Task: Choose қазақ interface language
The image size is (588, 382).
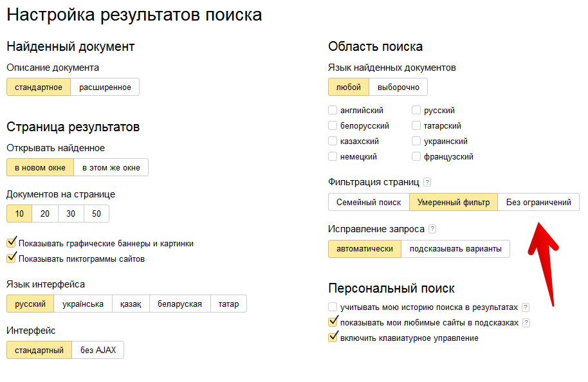Action: click(131, 304)
